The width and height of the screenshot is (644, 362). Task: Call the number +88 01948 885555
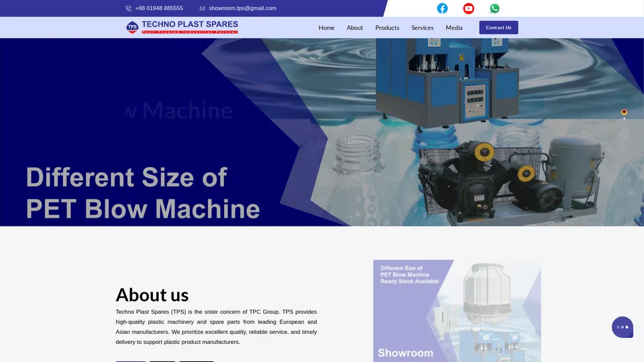(159, 8)
